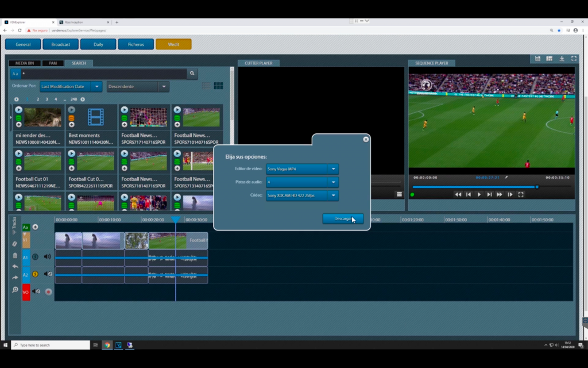The width and height of the screenshot is (588, 368).
Task: Open the Daily section
Action: point(98,44)
